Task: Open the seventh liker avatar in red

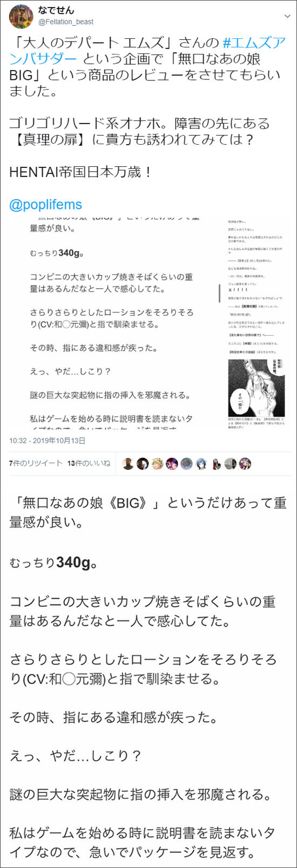Action: click(215, 464)
